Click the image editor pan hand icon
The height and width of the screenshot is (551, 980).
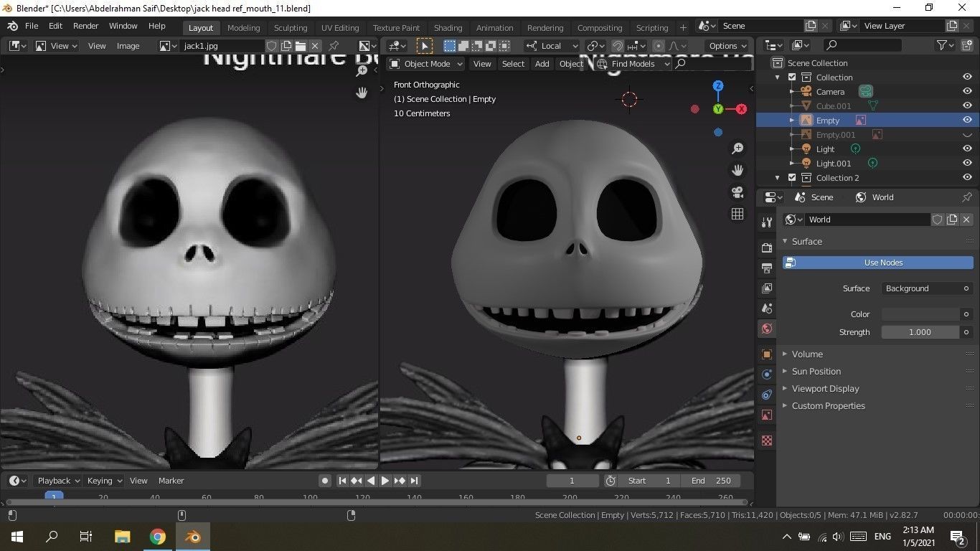(362, 93)
